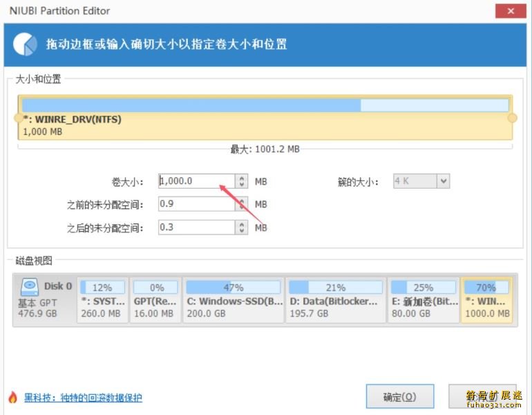Select the C: Windows-SSD 200.0 GB partition
Viewport: 532px width, 415px height.
pos(234,300)
